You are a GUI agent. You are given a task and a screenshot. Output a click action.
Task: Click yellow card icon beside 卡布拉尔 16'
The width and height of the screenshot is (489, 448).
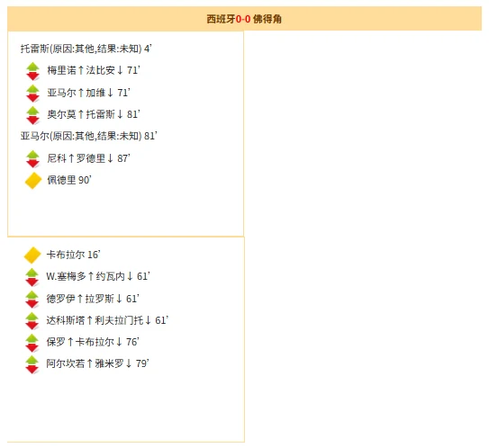pyautogui.click(x=32, y=255)
